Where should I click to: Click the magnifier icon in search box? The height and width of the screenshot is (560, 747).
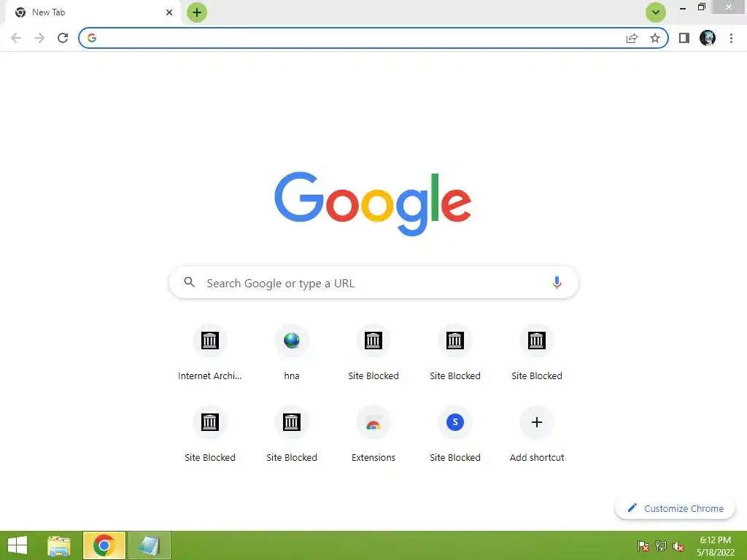click(189, 282)
